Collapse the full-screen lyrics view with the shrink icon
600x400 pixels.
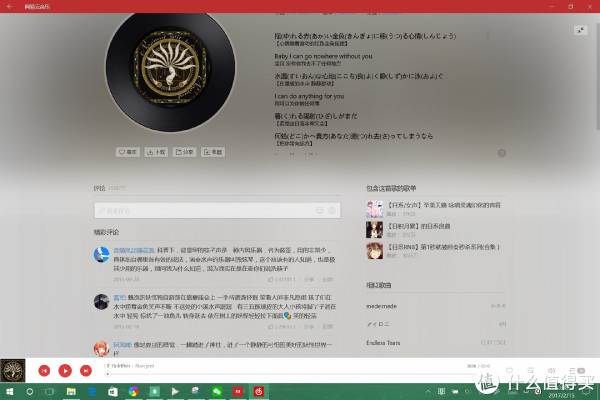pyautogui.click(x=580, y=30)
